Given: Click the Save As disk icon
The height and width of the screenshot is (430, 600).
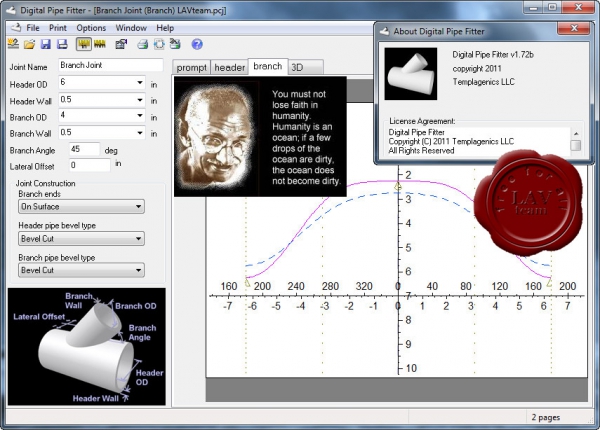Looking at the screenshot, I should [62, 44].
